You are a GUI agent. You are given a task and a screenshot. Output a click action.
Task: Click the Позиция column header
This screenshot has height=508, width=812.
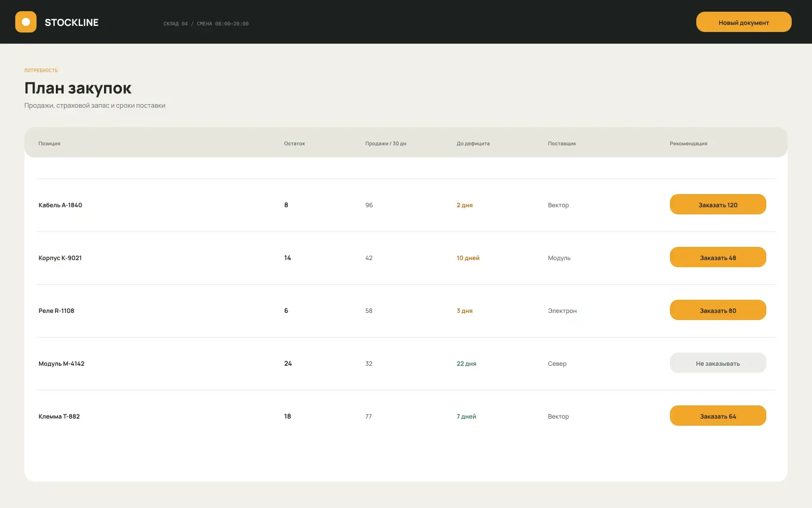[49, 144]
